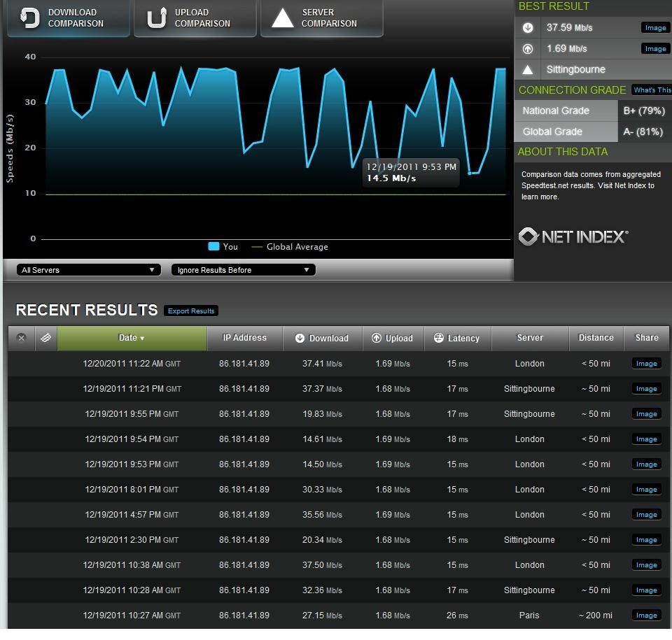Click the Upload Comparison arrow icon
This screenshot has width=672, height=640.
[156, 18]
